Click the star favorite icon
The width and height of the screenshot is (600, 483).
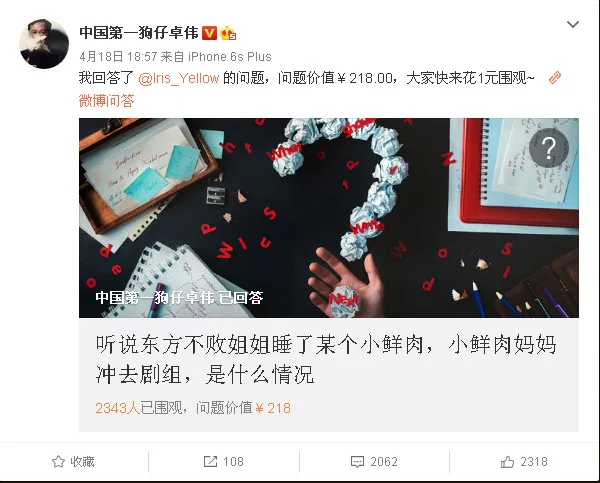point(58,462)
